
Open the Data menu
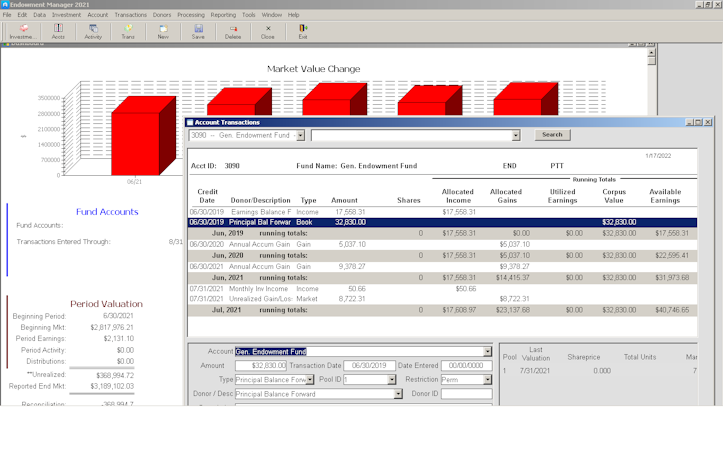39,15
